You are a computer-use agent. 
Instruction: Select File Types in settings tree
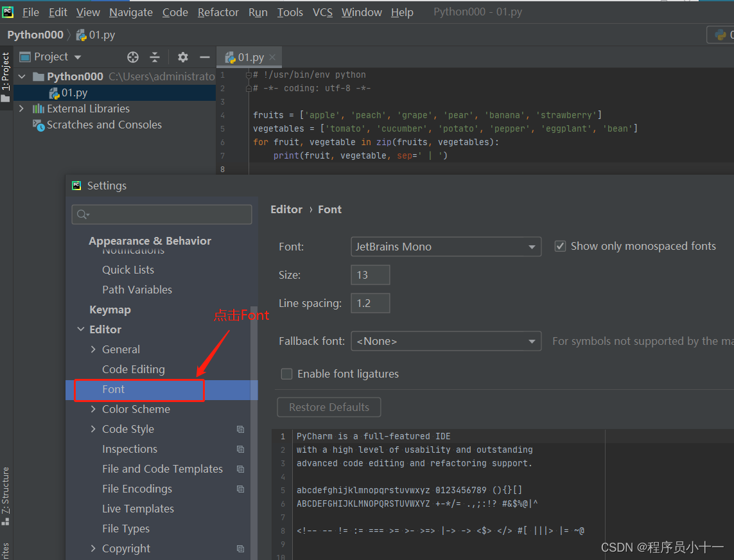[x=126, y=529]
